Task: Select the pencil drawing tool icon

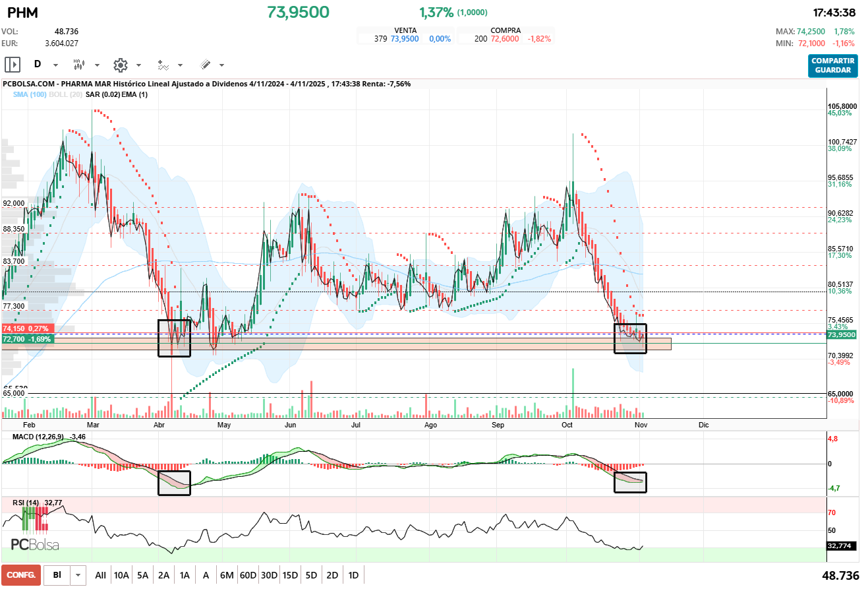Action: click(x=205, y=65)
